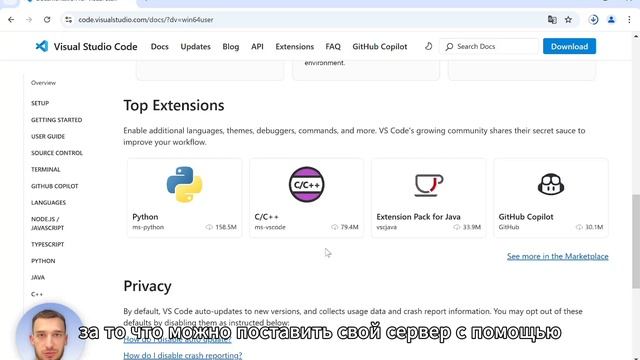
Task: Expand the LANGUAGES sidebar section
Action: click(x=48, y=202)
